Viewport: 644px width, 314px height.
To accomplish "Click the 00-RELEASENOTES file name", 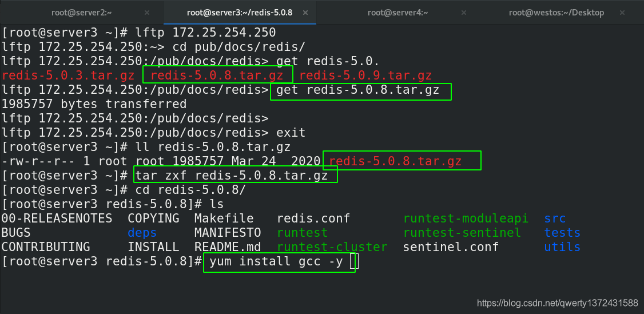I will point(57,218).
